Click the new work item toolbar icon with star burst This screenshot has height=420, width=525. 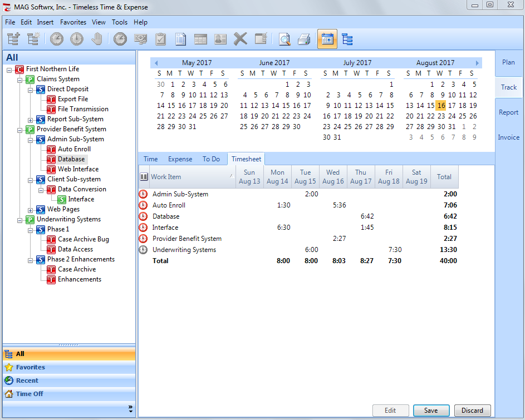[33, 39]
